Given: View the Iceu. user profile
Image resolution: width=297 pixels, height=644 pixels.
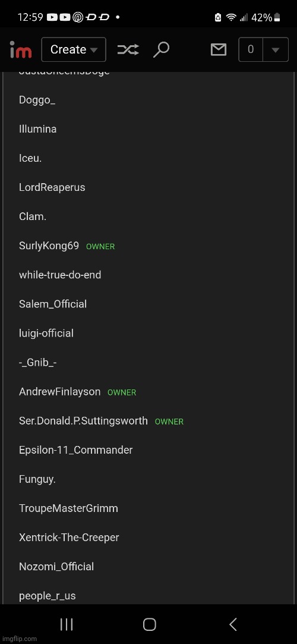Looking at the screenshot, I should (30, 158).
